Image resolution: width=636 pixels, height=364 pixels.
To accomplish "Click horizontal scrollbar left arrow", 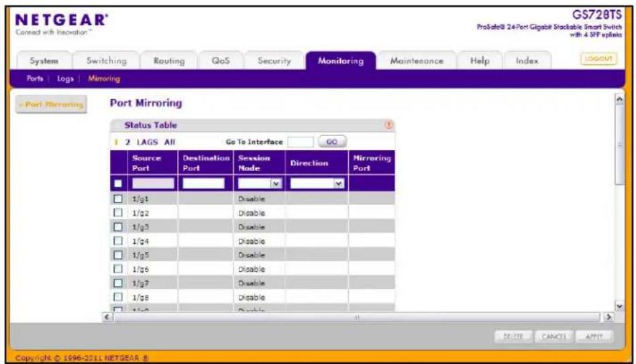I will pyautogui.click(x=107, y=316).
